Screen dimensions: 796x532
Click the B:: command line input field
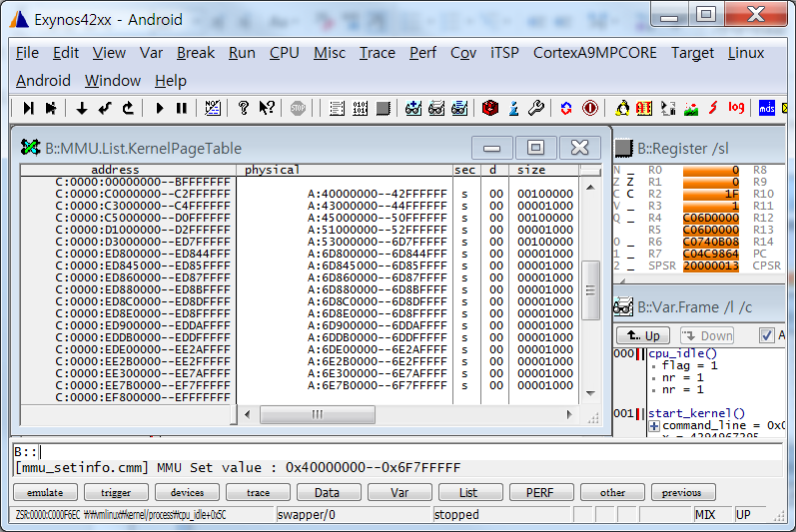(x=399, y=451)
